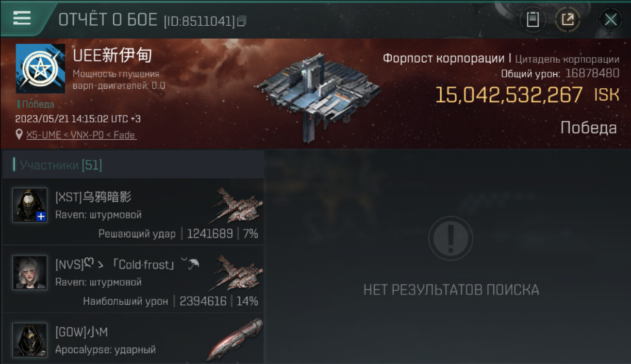Select the [GOW]小M participant entry
Image resolution: width=631 pixels, height=364 pixels.
tap(133, 339)
